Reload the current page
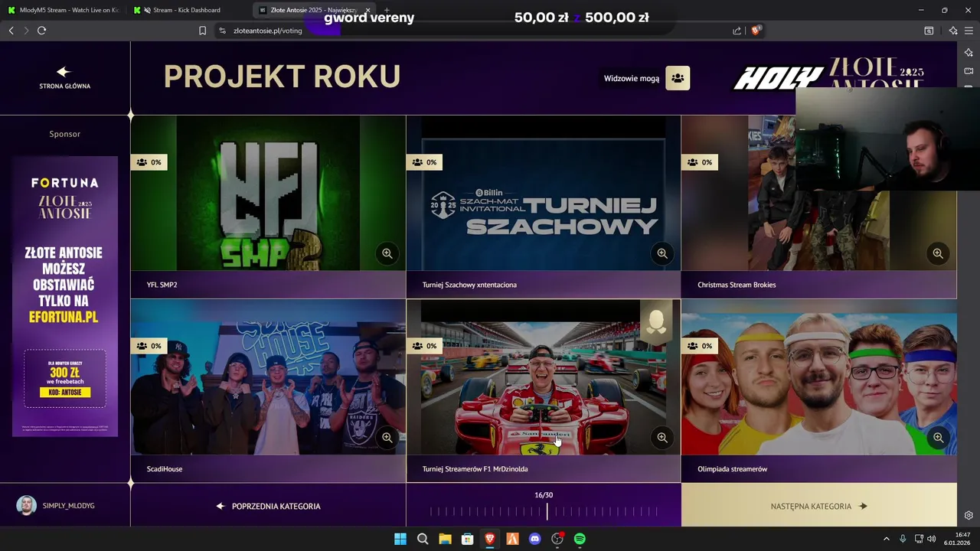 pos(41,31)
